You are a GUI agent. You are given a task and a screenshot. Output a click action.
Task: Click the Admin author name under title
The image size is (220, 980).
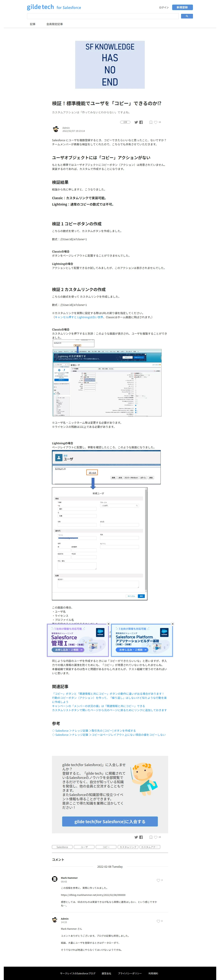pyautogui.click(x=66, y=128)
